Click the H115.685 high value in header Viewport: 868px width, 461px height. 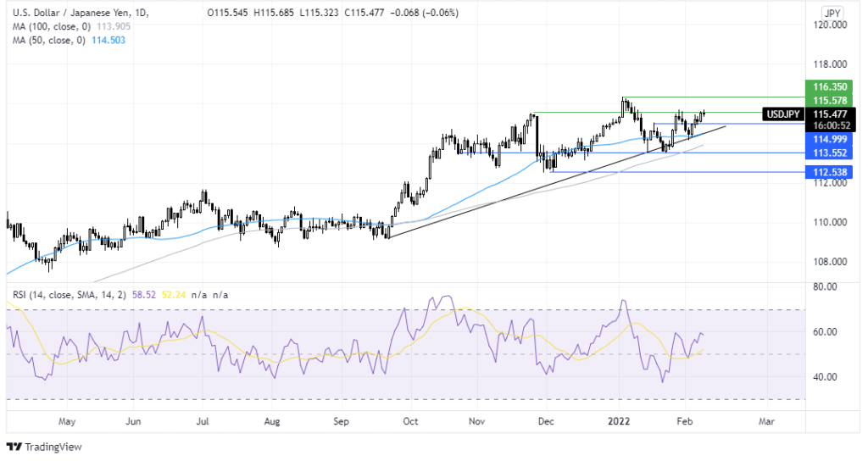(274, 12)
